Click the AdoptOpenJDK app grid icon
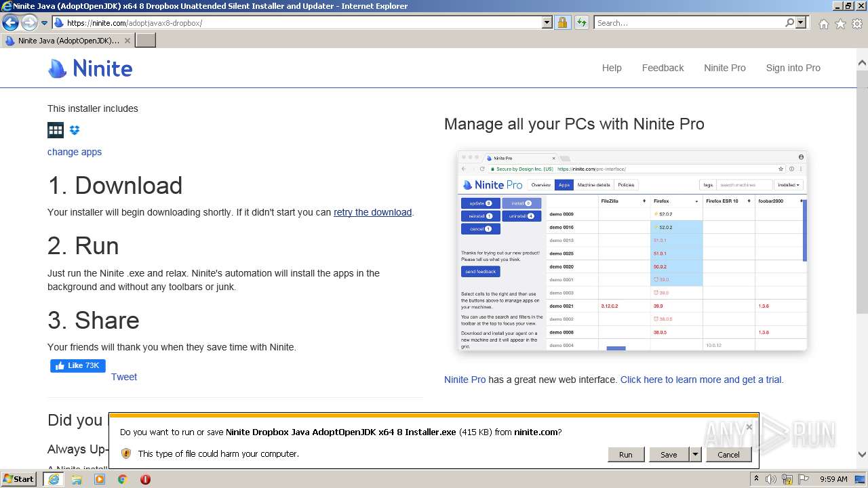The height and width of the screenshot is (488, 868). (56, 130)
